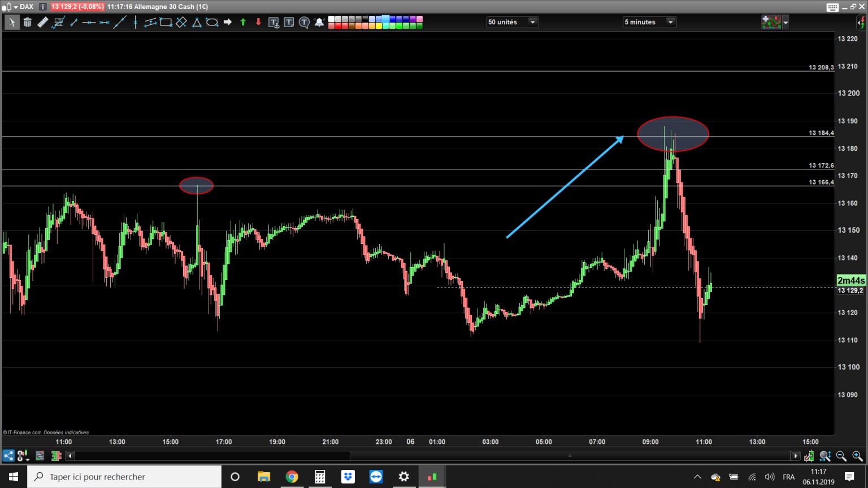Click the chart icon left of zoom magnifiers
This screenshot has height=488, width=868.
(809, 456)
